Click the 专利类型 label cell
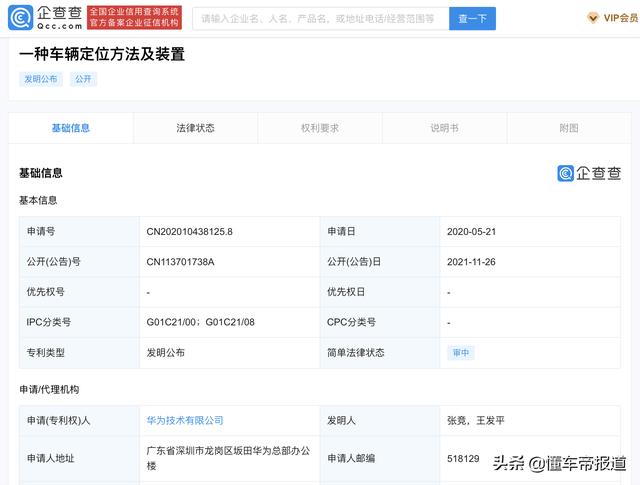640x485 pixels. (80, 353)
